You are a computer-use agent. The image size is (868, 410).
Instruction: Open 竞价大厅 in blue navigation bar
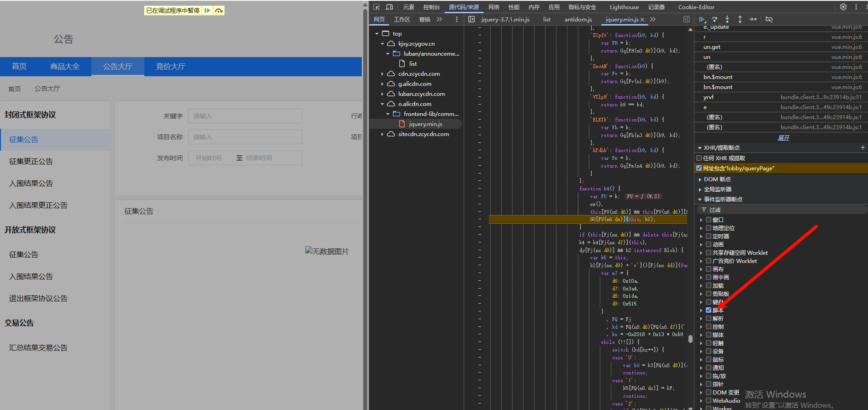tap(171, 67)
